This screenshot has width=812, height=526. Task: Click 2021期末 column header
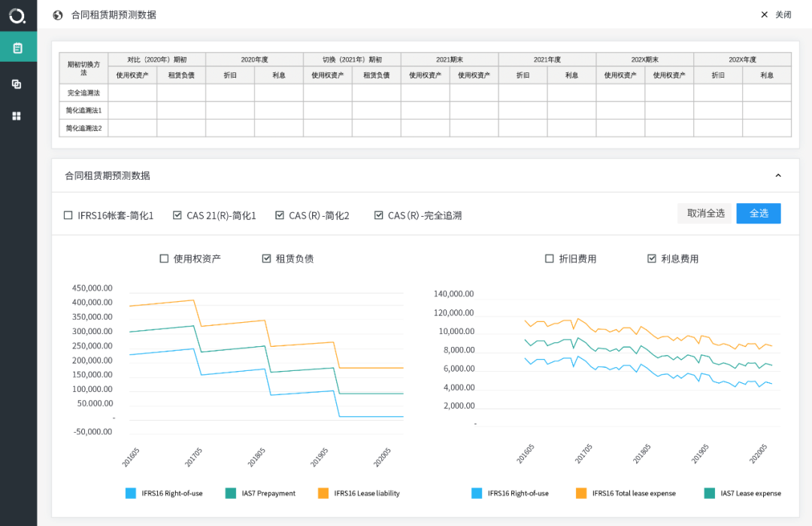point(450,59)
